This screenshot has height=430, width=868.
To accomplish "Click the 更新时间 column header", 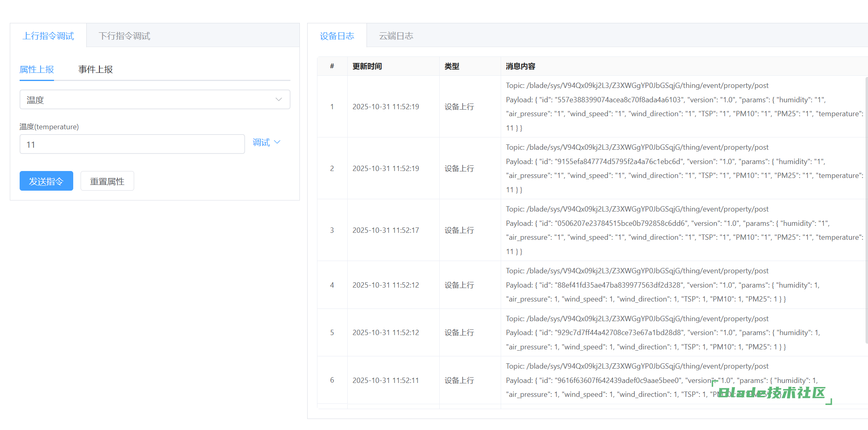I will (x=367, y=66).
